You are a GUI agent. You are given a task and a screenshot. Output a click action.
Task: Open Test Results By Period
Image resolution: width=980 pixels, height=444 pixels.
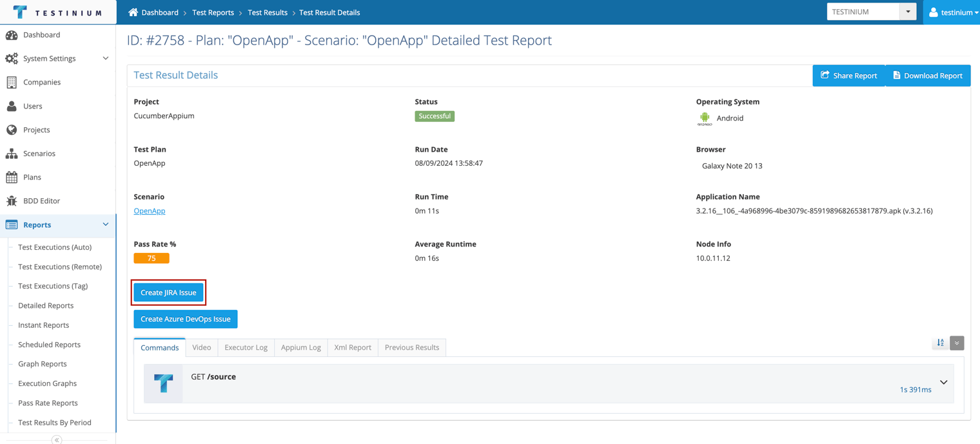tap(55, 423)
